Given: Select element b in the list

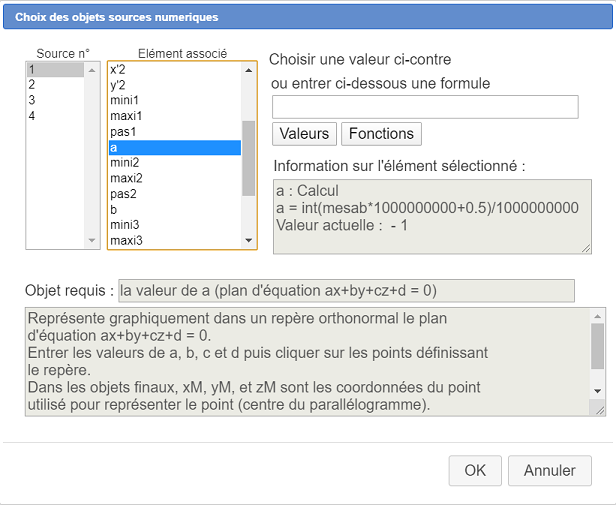Looking at the screenshot, I should pyautogui.click(x=175, y=209).
